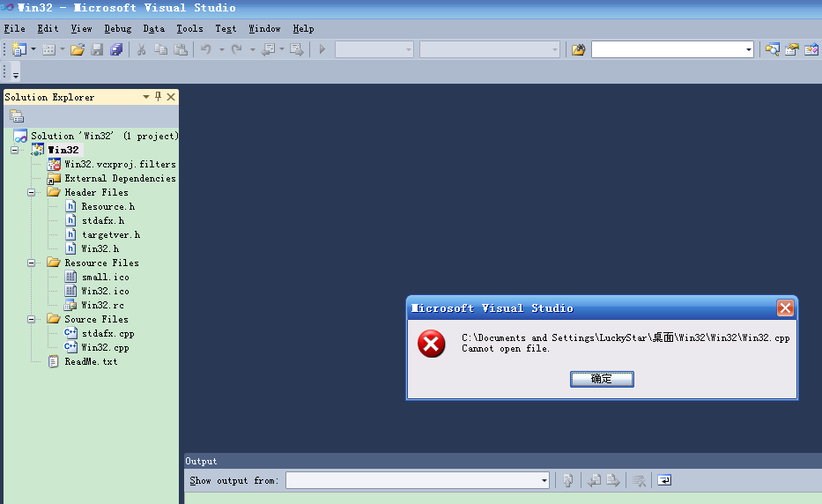The image size is (822, 504).
Task: Collapse the Header Files folder
Action: (x=32, y=192)
